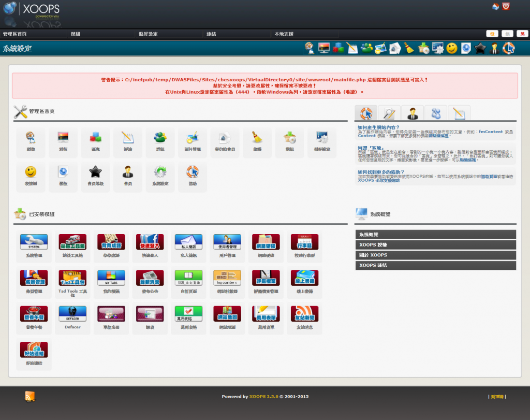Image resolution: width=530 pixels, height=420 pixels.
Task: Open the log counter module icon
Action: [227, 278]
